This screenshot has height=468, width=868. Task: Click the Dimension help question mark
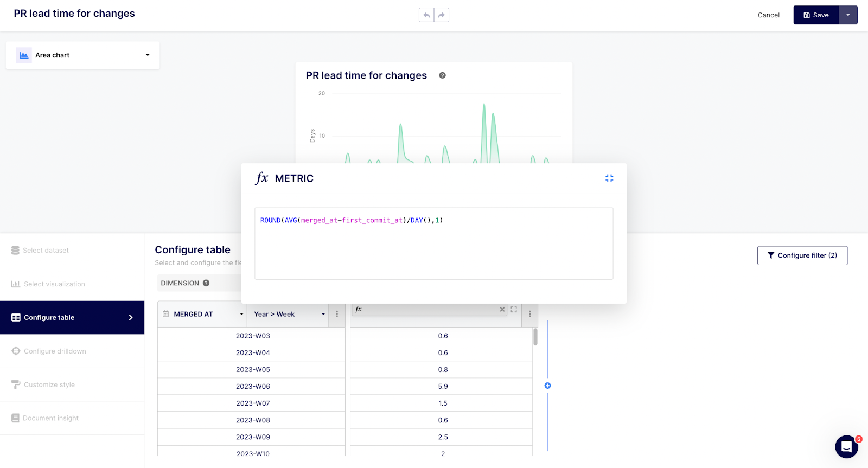coord(206,283)
